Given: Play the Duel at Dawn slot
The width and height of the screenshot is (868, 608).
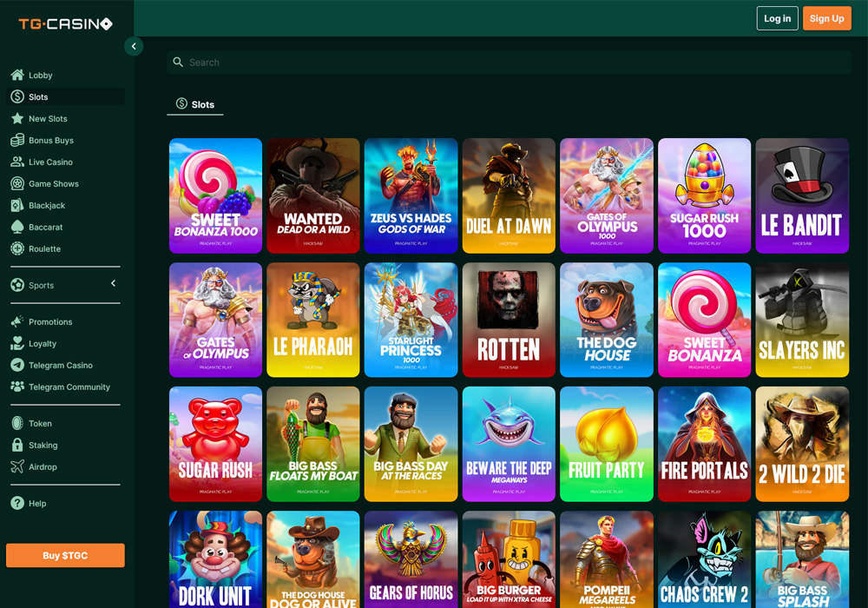Looking at the screenshot, I should tap(509, 195).
